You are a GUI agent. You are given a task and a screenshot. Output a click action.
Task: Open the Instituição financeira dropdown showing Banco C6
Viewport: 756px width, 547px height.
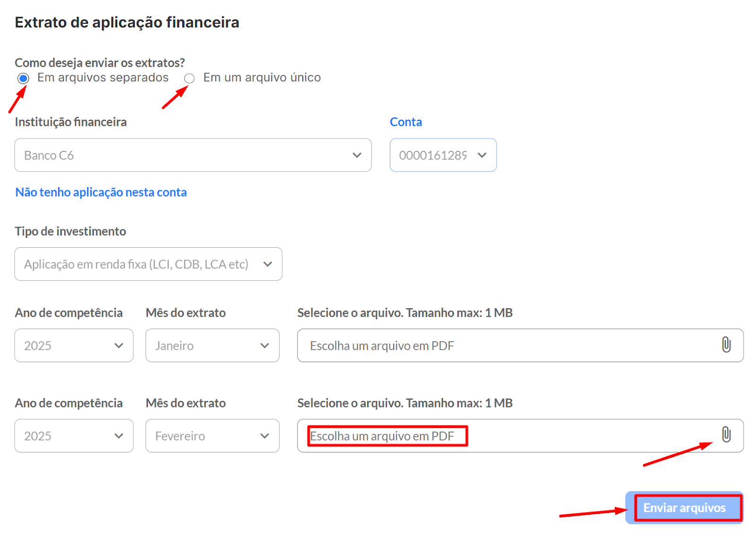(189, 155)
